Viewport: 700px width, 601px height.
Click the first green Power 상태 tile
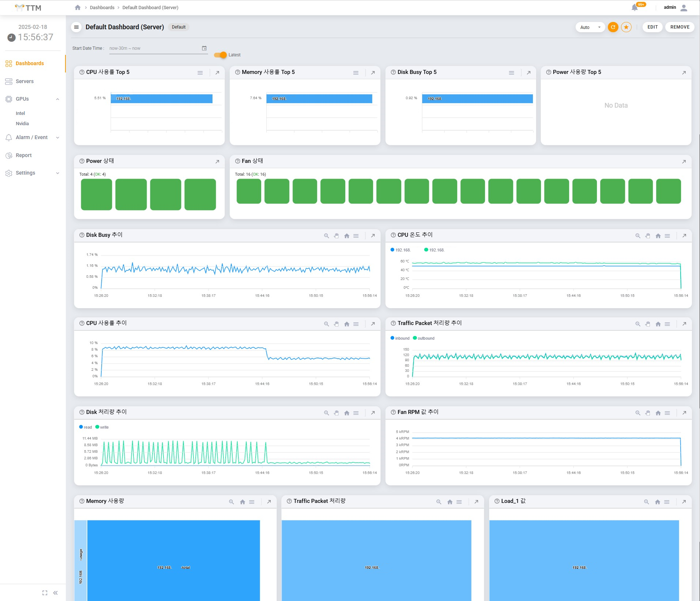[97, 194]
